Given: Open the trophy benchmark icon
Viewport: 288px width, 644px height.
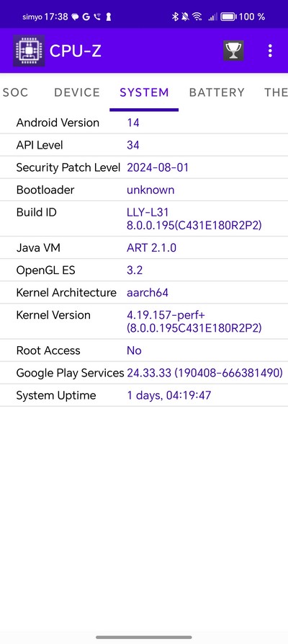Looking at the screenshot, I should tap(233, 51).
